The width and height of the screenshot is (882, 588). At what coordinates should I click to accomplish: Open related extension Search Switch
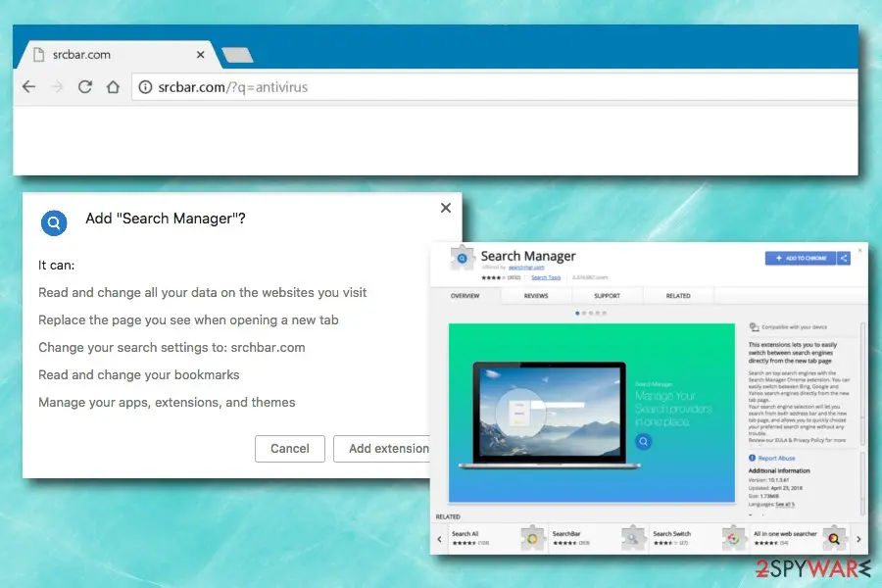click(x=672, y=533)
